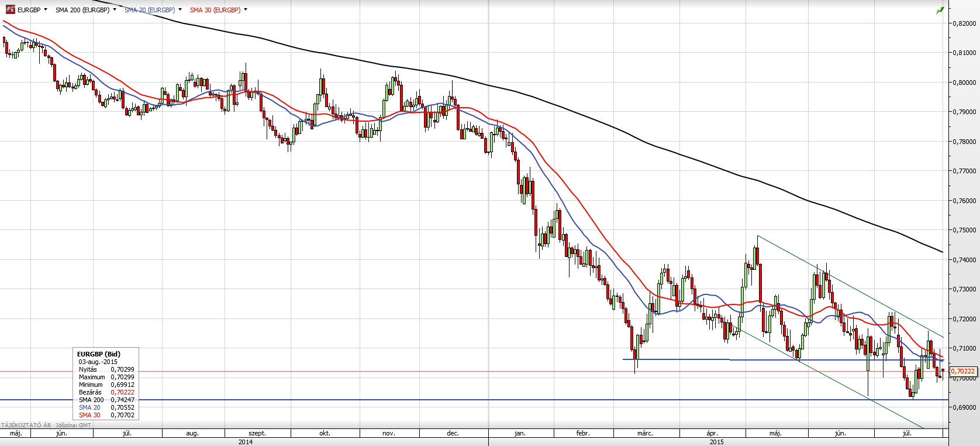Click the red Fx instrument icon
980x446 pixels.
(10, 9)
